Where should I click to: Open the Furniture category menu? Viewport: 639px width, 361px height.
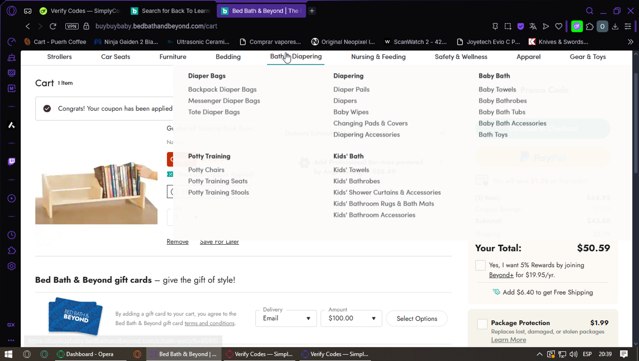[173, 57]
